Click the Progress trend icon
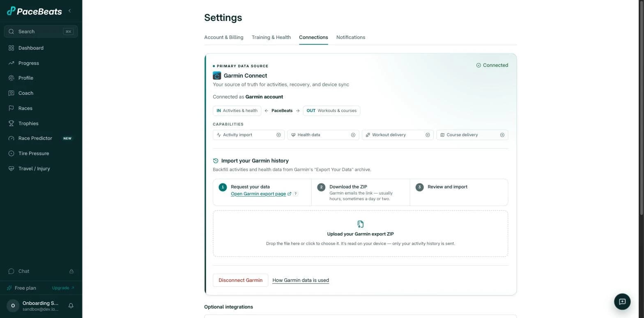This screenshot has height=318, width=644. 11,63
